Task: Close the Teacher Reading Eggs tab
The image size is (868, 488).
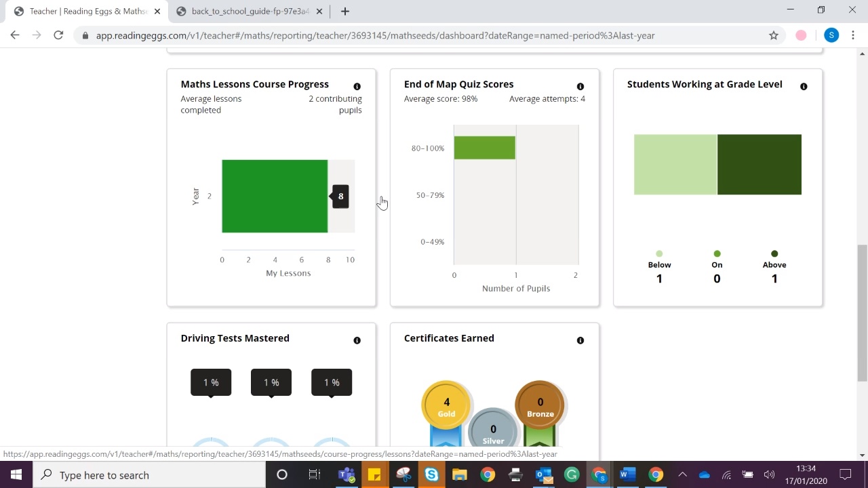Action: tap(157, 12)
